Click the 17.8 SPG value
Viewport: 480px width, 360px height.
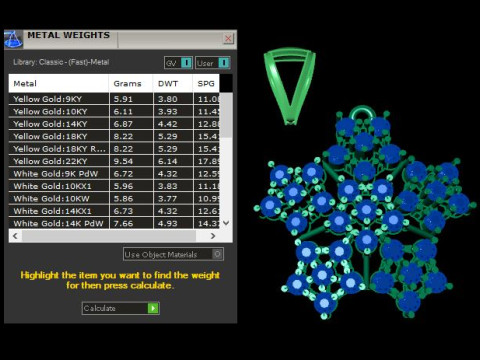click(x=208, y=161)
